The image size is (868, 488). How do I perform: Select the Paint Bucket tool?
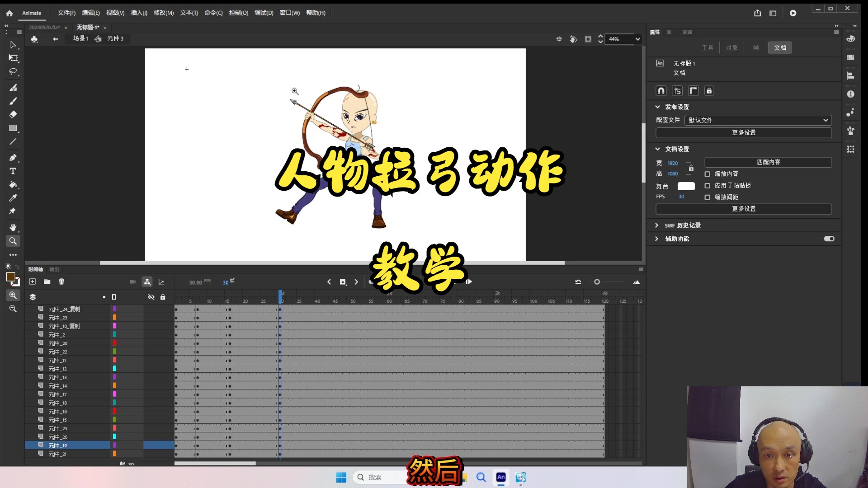point(13,185)
